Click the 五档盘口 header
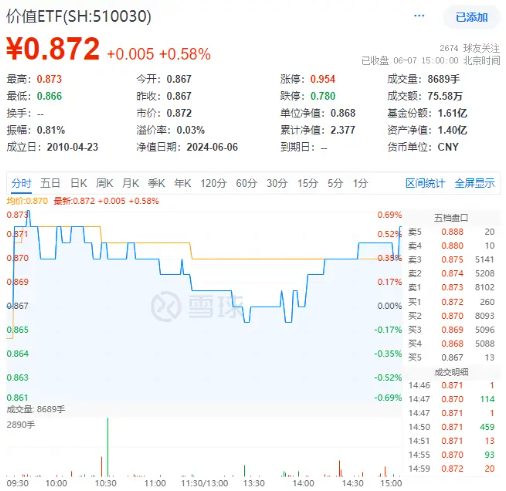Screen dimensions: 506x491 [451, 218]
